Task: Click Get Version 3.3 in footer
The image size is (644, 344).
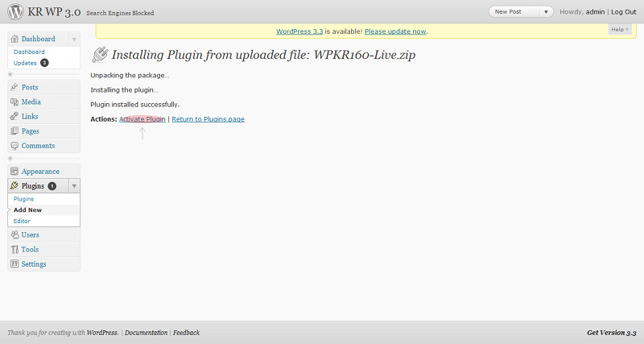Action: (612, 333)
